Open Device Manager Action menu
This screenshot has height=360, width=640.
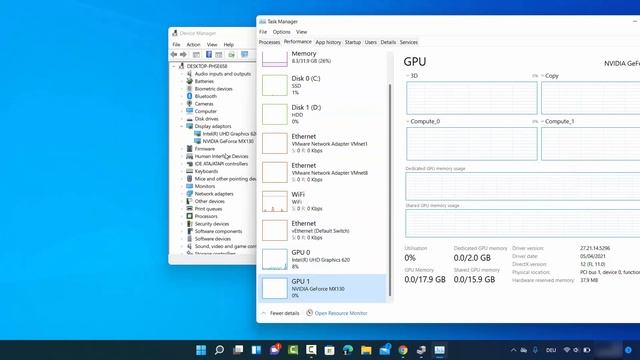193,44
